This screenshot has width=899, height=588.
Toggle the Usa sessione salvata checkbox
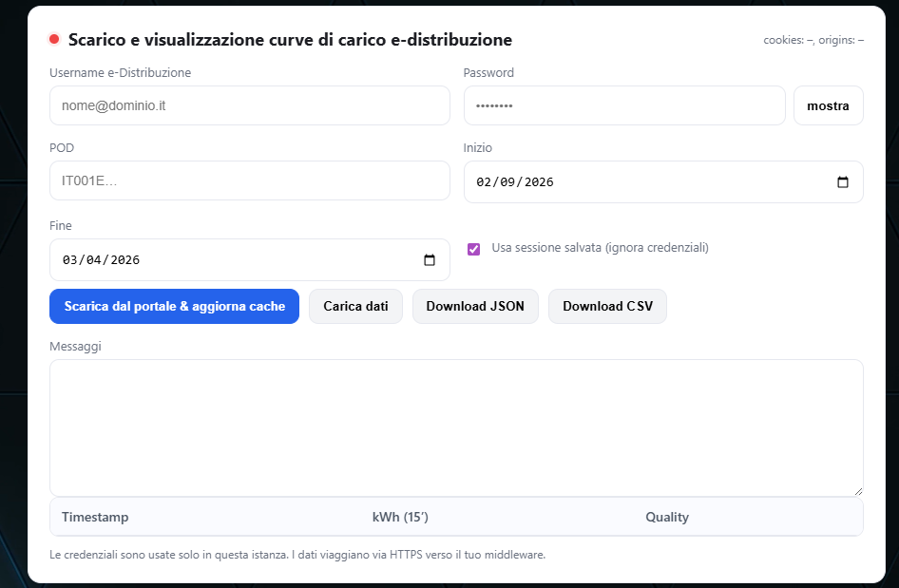tap(473, 249)
